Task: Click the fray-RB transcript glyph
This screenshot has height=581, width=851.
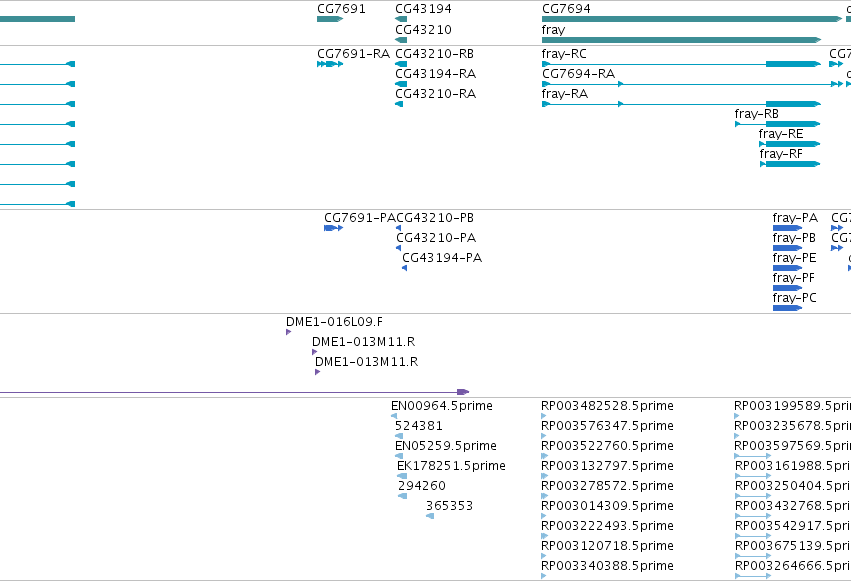Action: point(777,124)
